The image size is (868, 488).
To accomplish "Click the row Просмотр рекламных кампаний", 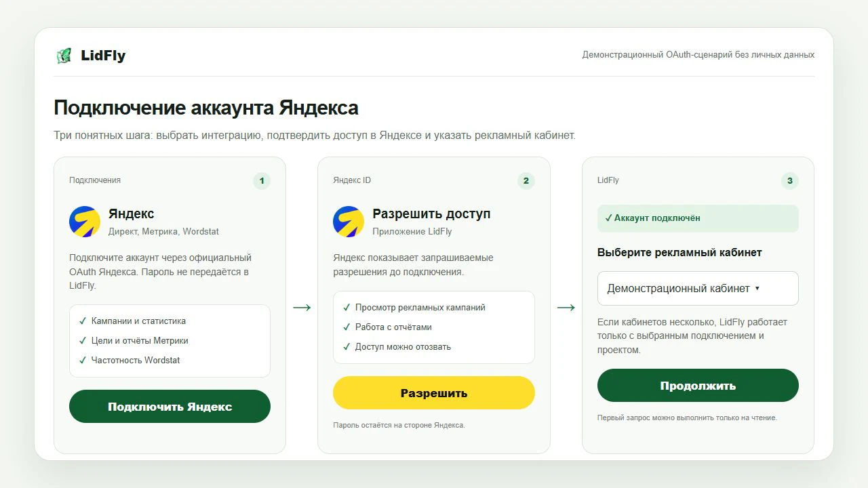I will (x=434, y=308).
